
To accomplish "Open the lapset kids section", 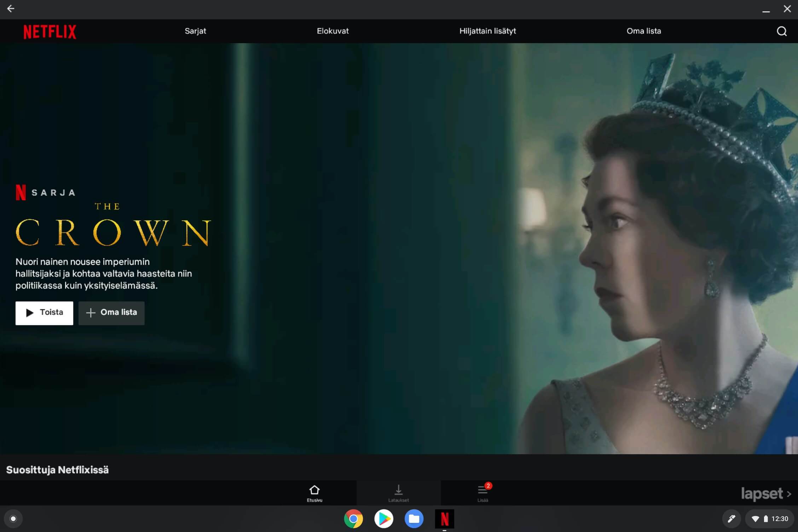I will [x=766, y=494].
